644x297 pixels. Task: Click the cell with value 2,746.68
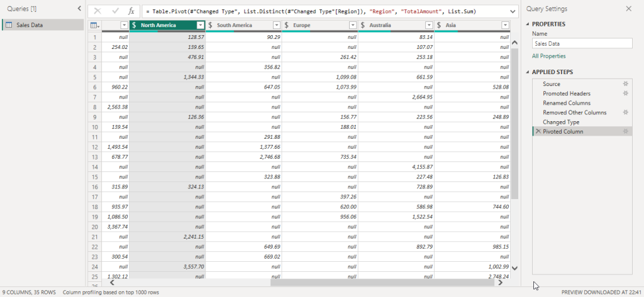coord(243,157)
